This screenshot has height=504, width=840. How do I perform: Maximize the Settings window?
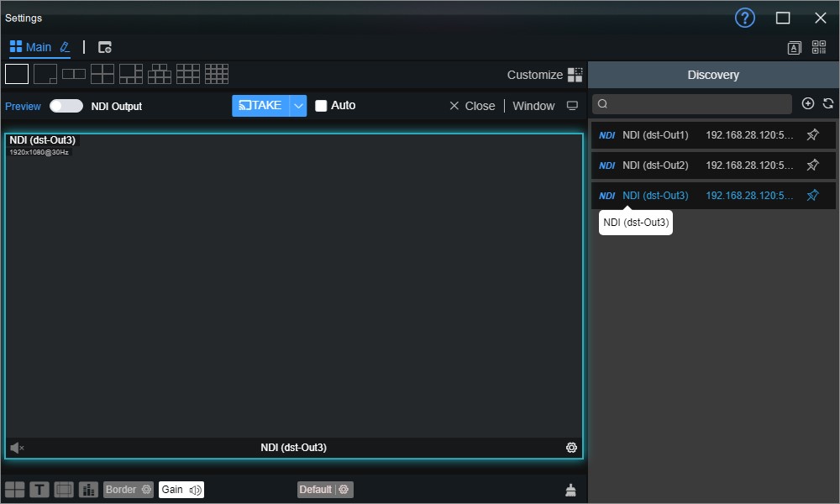click(x=783, y=18)
